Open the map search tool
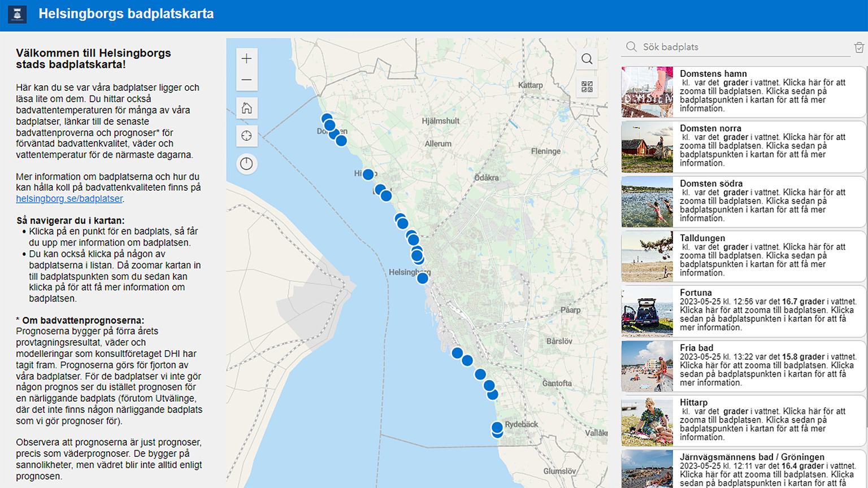Viewport: 868px width, 488px height. pyautogui.click(x=587, y=59)
